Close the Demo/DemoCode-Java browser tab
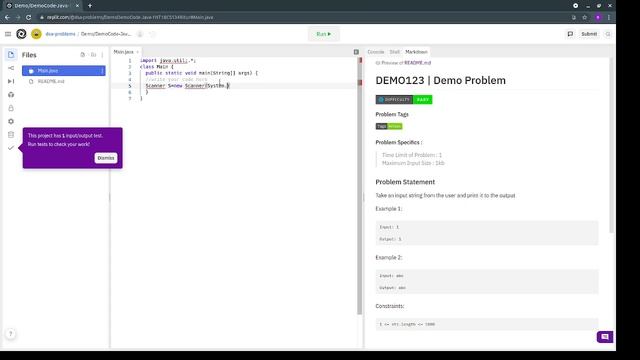This screenshot has width=640, height=360. pyautogui.click(x=77, y=6)
